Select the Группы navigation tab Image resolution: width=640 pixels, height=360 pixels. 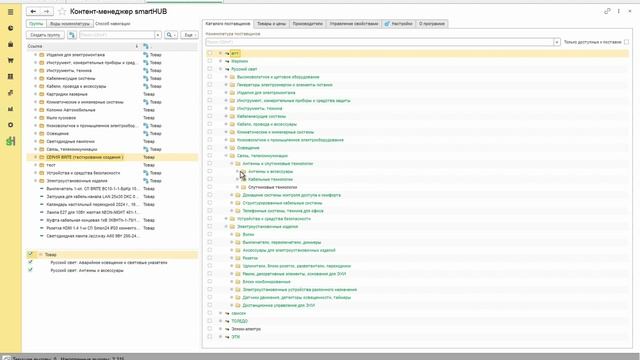pyautogui.click(x=36, y=24)
